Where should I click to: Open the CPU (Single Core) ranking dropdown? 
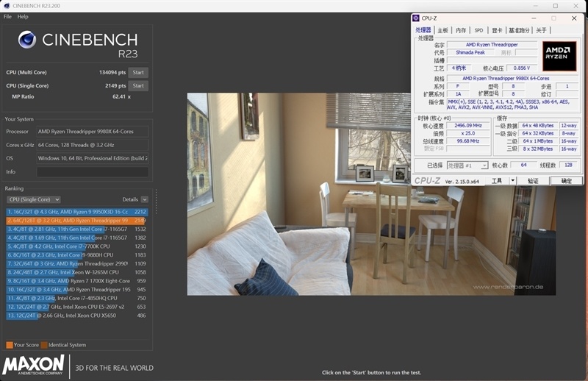pyautogui.click(x=33, y=199)
